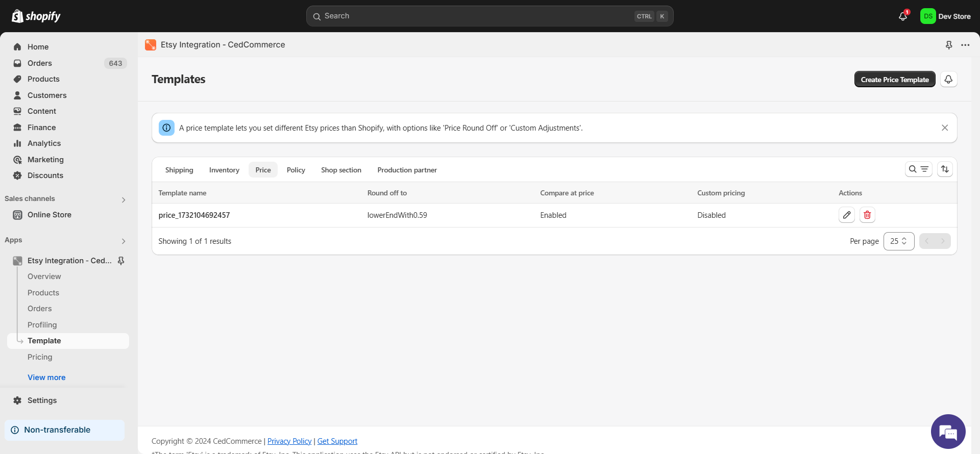Open the Privacy Policy link
This screenshot has width=980, height=454.
coord(289,441)
